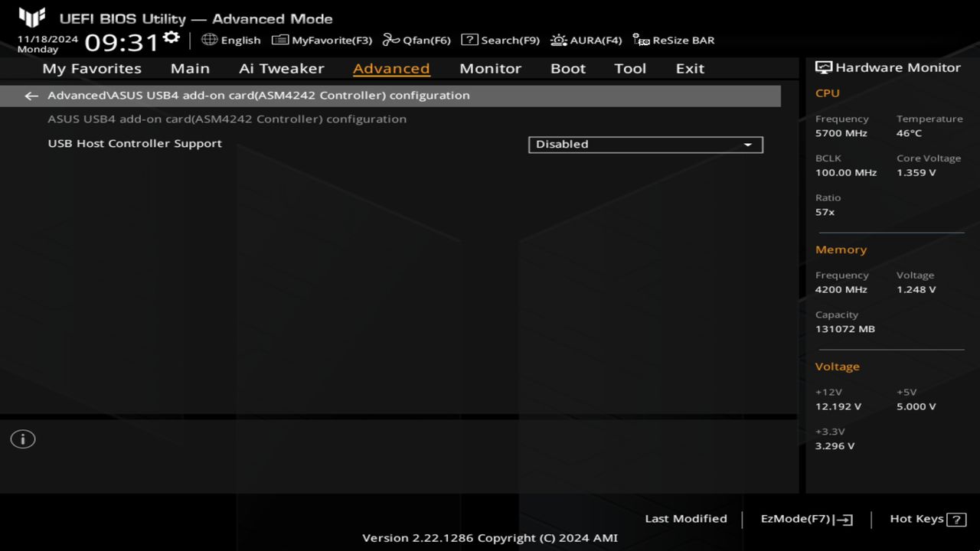The width and height of the screenshot is (980, 551).
Task: Click the Memory section heading
Action: (x=841, y=250)
